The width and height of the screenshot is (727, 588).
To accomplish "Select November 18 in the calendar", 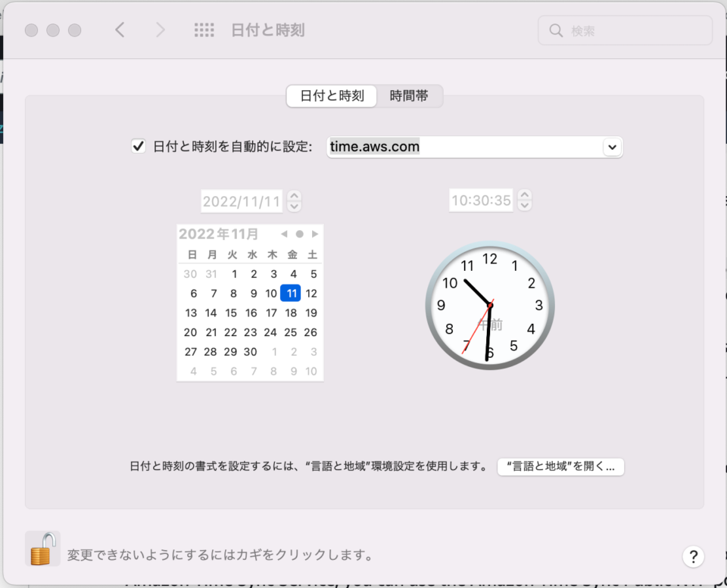I will coord(291,313).
